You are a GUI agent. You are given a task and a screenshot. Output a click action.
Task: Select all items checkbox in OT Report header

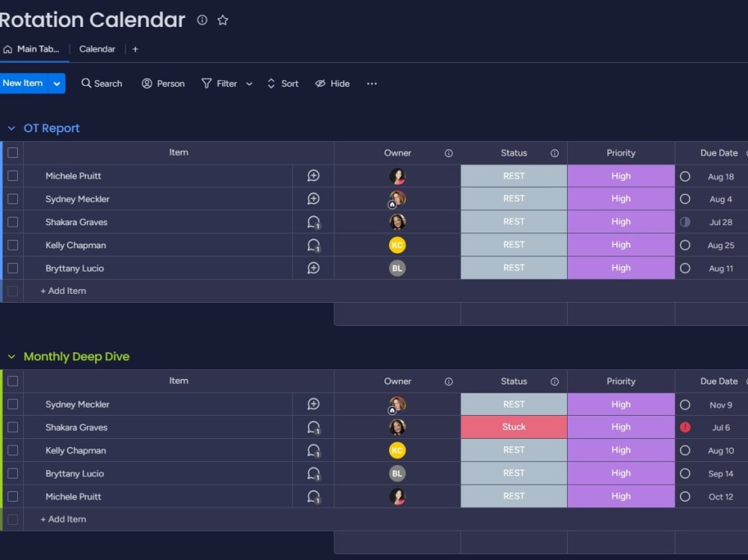click(x=13, y=153)
